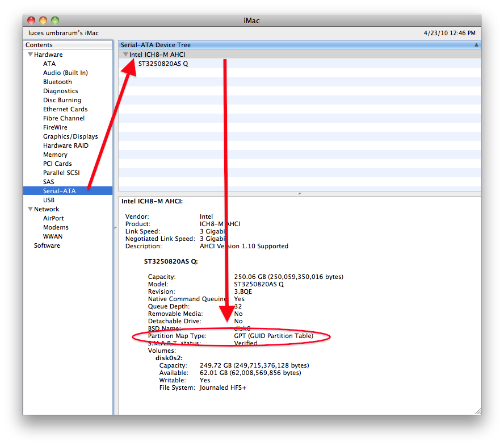Zoom the iMac window with green button

pos(55,20)
